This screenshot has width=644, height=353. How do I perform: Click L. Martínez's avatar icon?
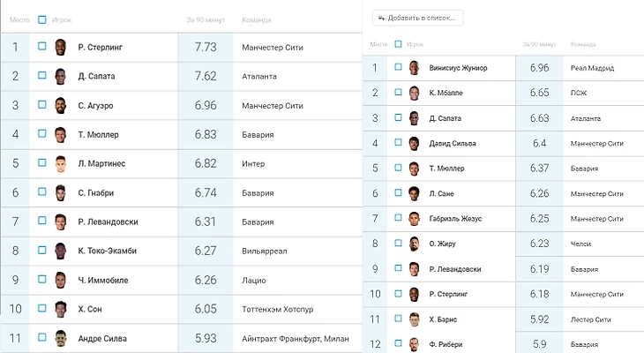(x=60, y=164)
